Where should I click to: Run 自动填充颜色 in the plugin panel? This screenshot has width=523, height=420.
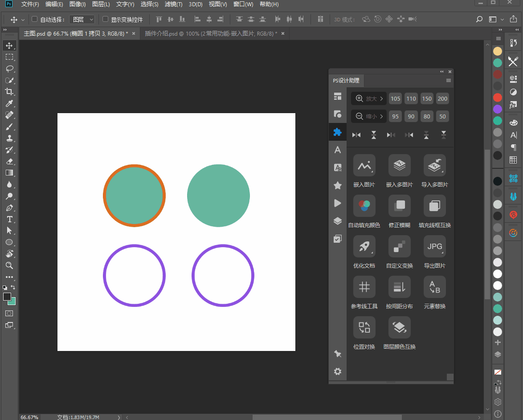[x=364, y=206]
